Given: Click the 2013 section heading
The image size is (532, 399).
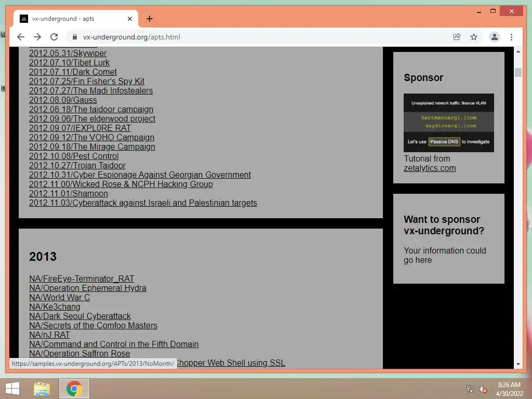Looking at the screenshot, I should 43,257.
